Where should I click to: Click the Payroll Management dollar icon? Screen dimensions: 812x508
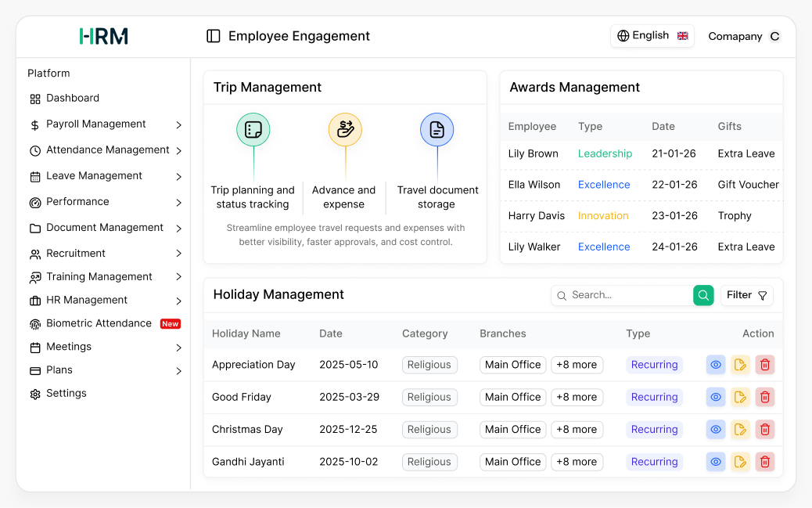pos(35,124)
